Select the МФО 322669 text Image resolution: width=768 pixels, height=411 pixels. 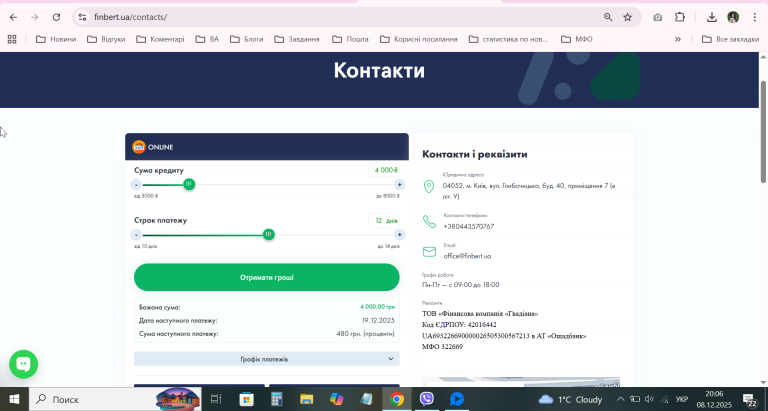442,346
